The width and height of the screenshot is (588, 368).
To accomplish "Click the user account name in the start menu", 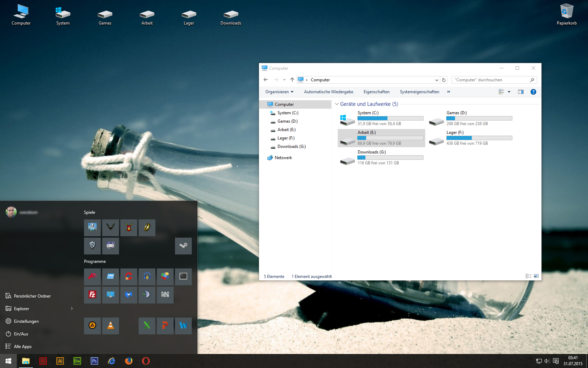I will (29, 212).
